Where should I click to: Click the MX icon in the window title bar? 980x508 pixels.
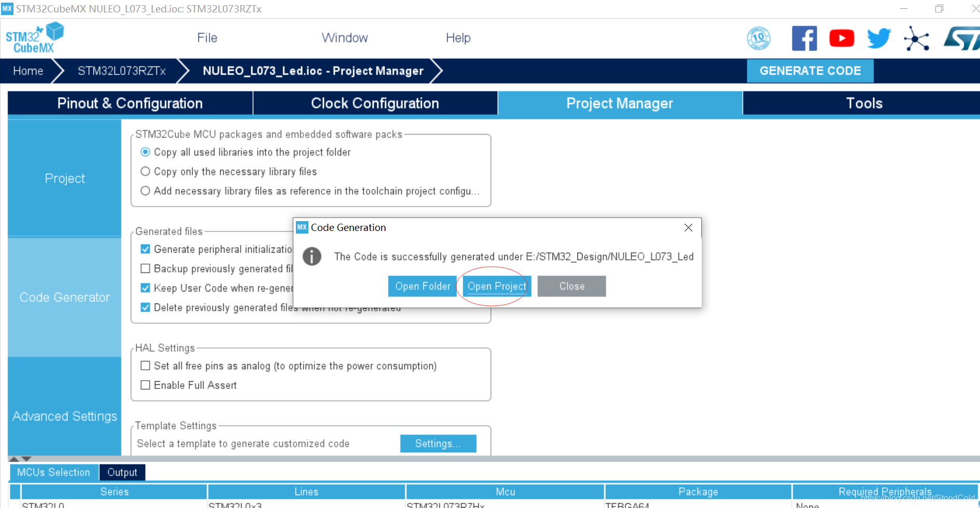point(7,9)
